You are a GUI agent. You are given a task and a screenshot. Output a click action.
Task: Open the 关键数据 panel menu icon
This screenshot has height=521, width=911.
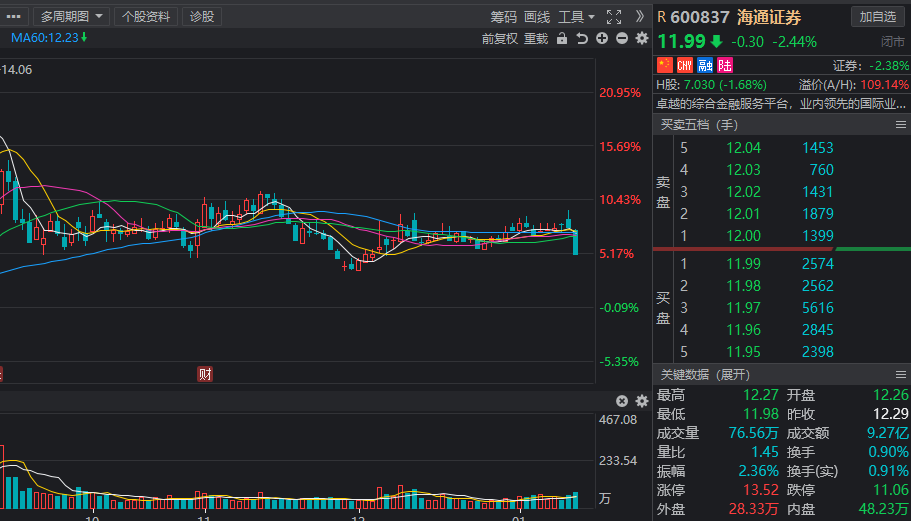(901, 375)
